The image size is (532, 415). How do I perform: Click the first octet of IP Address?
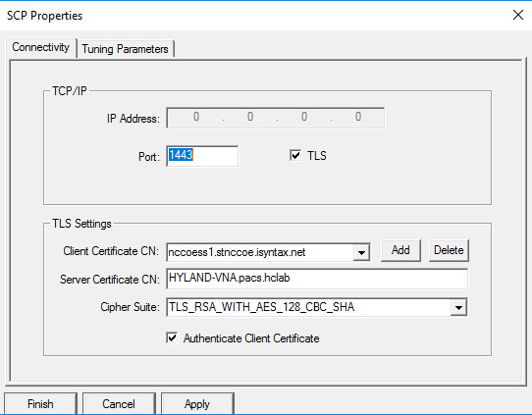point(196,117)
